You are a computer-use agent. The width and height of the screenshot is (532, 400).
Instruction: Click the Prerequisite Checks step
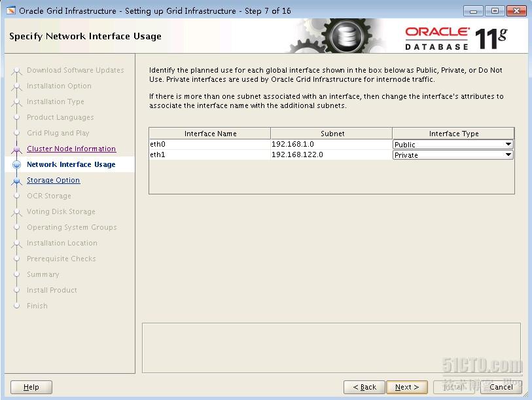[x=62, y=259]
